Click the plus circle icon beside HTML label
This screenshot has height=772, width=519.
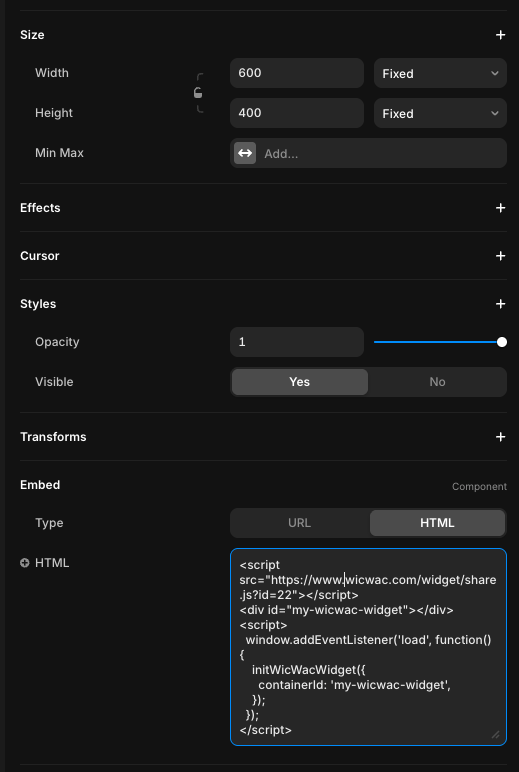(x=25, y=563)
